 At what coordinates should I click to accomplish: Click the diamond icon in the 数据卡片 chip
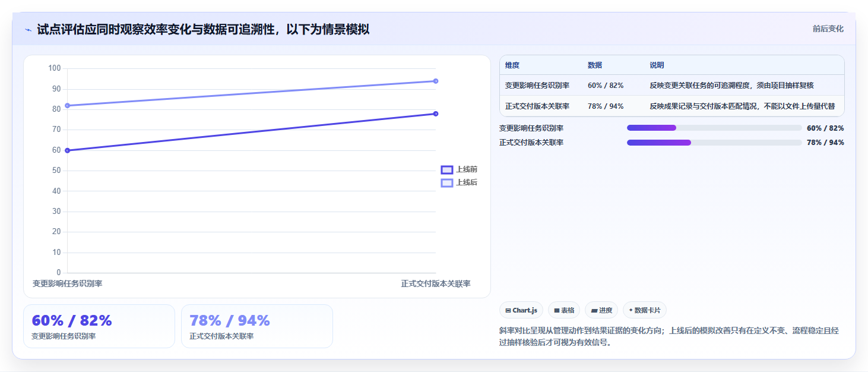point(631,310)
